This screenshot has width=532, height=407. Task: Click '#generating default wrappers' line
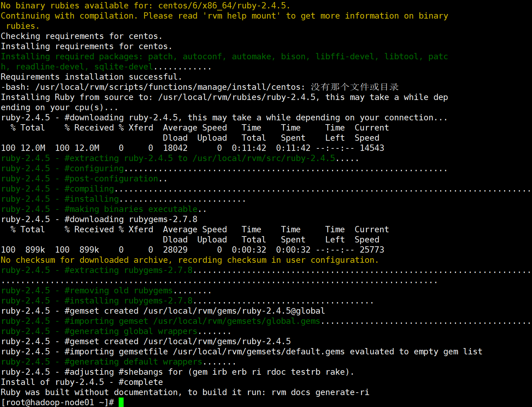click(x=118, y=361)
